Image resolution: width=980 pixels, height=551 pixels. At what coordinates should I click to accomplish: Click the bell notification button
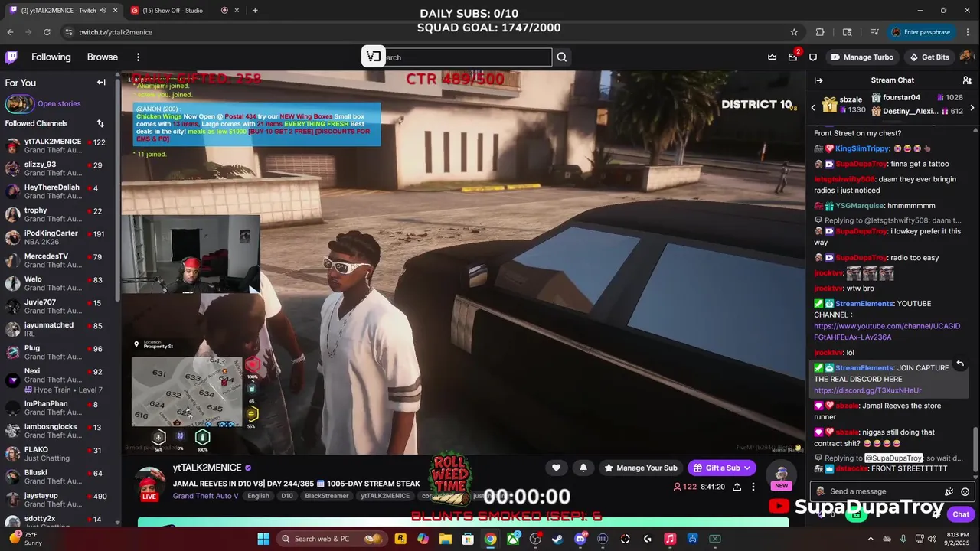[583, 468]
